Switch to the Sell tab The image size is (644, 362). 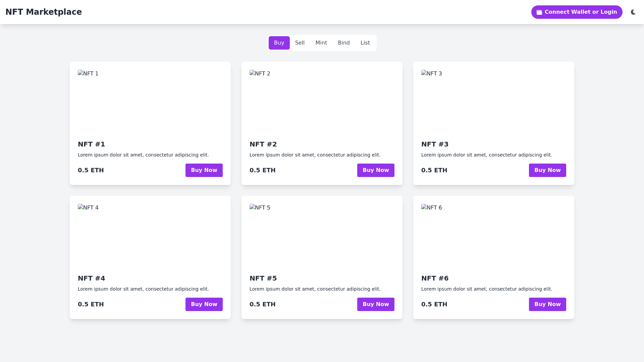coord(300,43)
